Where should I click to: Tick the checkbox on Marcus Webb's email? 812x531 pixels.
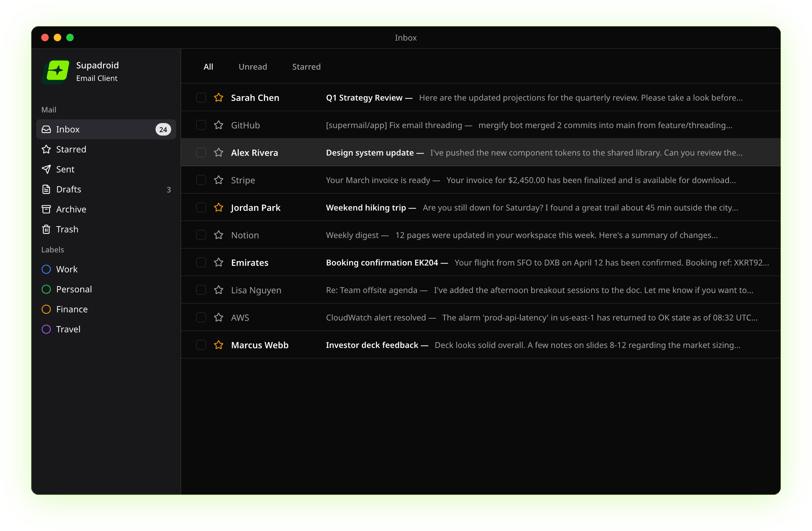pyautogui.click(x=201, y=345)
